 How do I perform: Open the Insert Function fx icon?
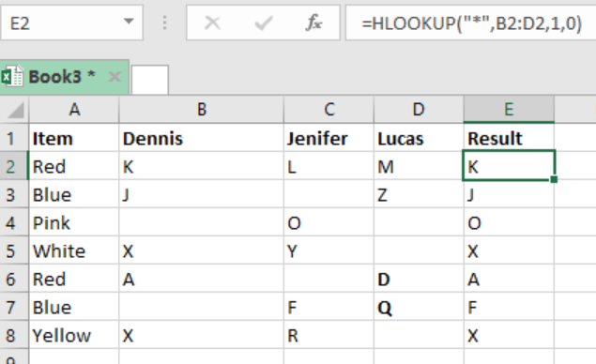click(314, 23)
